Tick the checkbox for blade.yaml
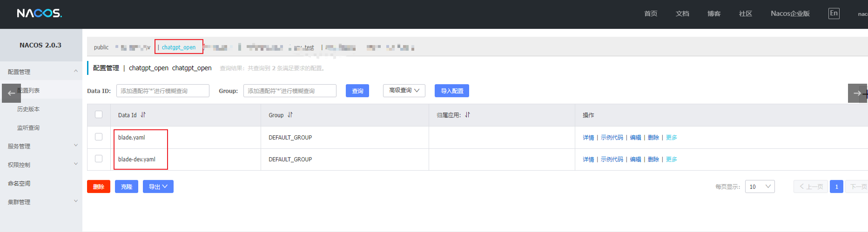Viewport: 868px width, 232px height. click(99, 137)
